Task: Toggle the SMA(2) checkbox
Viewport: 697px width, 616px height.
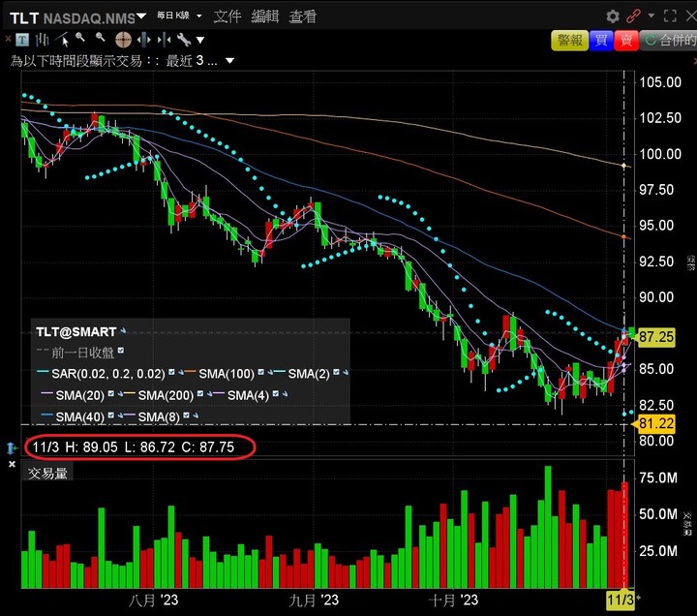Action: tap(337, 372)
